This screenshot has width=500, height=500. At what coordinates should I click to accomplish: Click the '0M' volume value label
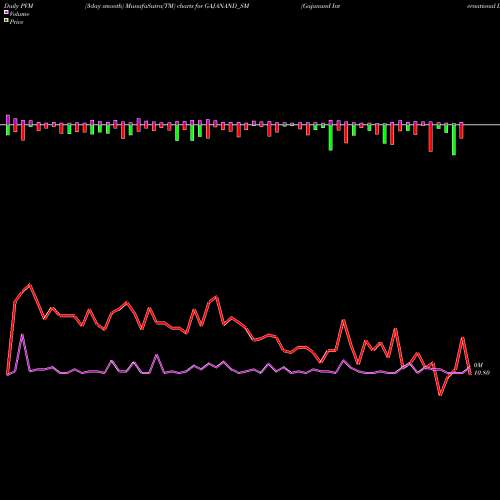point(478,365)
